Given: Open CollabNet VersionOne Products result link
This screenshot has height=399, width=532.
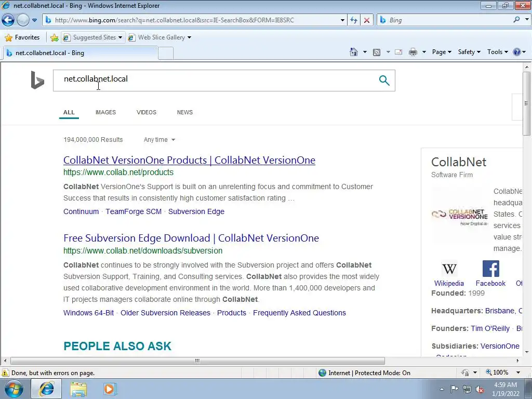Looking at the screenshot, I should (x=189, y=160).
